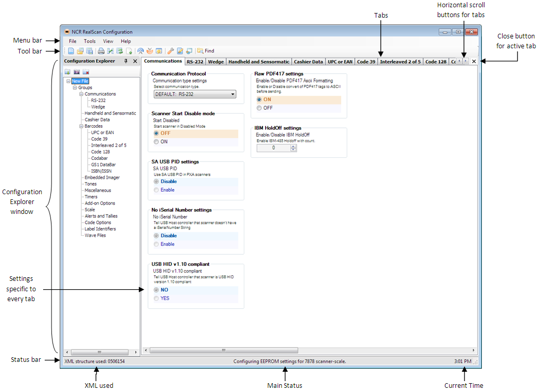Select Alerts and Tallies in the tree

point(101,217)
